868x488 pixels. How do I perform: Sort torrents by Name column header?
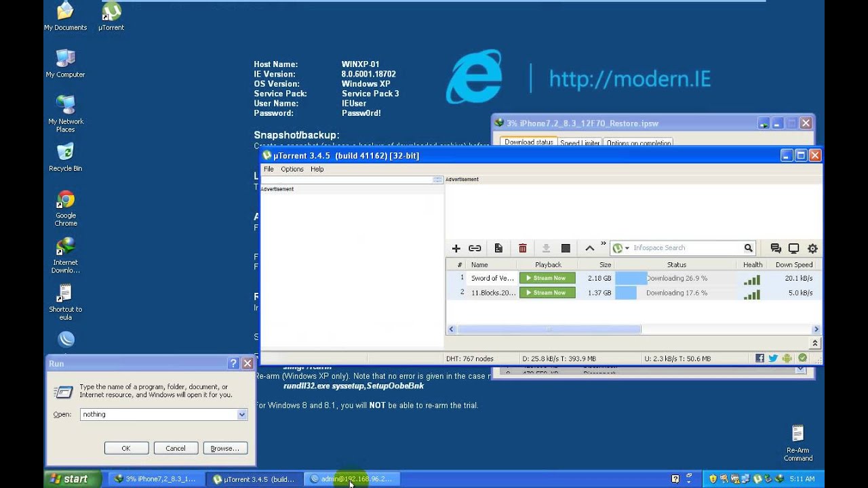(492, 265)
